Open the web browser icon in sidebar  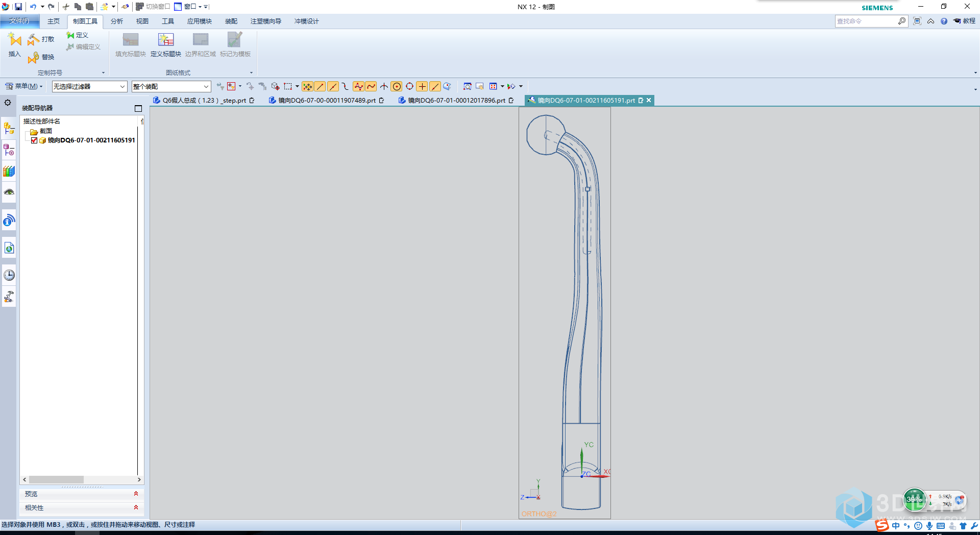(x=9, y=248)
